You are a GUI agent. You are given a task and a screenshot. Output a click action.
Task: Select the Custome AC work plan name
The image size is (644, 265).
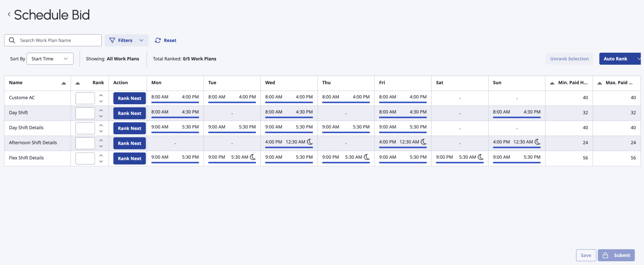point(22,98)
